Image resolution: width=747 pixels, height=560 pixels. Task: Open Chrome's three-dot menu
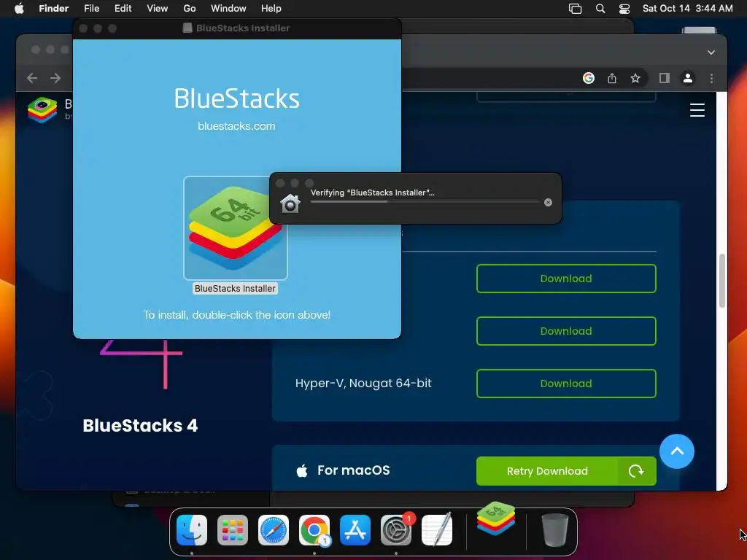pyautogui.click(x=711, y=78)
